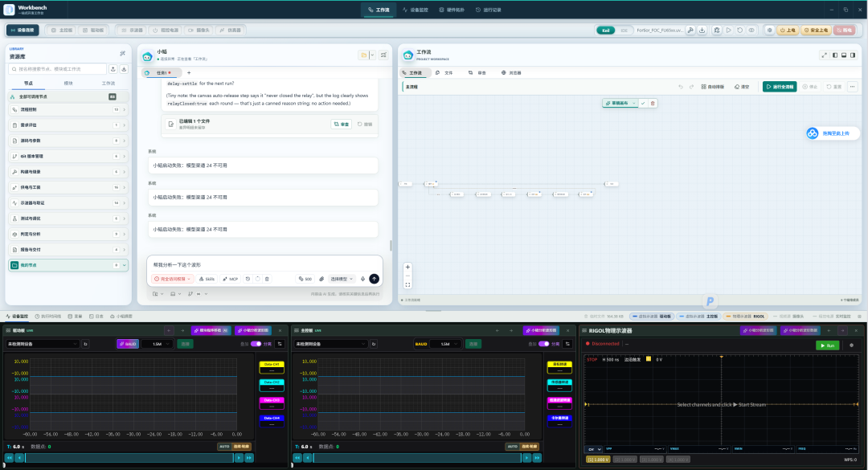This screenshot has width=868, height=470.
Task: Click the canvas zoom-in plus button
Action: [x=407, y=268]
